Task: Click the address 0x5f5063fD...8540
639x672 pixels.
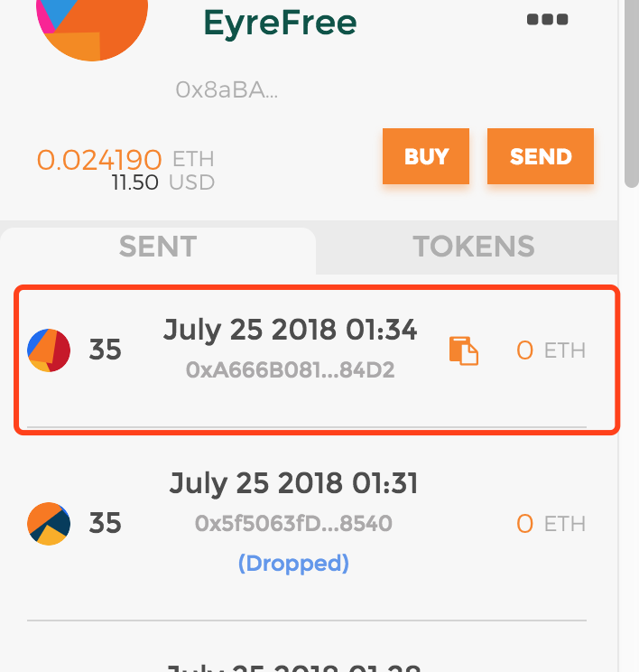Action: click(x=293, y=523)
